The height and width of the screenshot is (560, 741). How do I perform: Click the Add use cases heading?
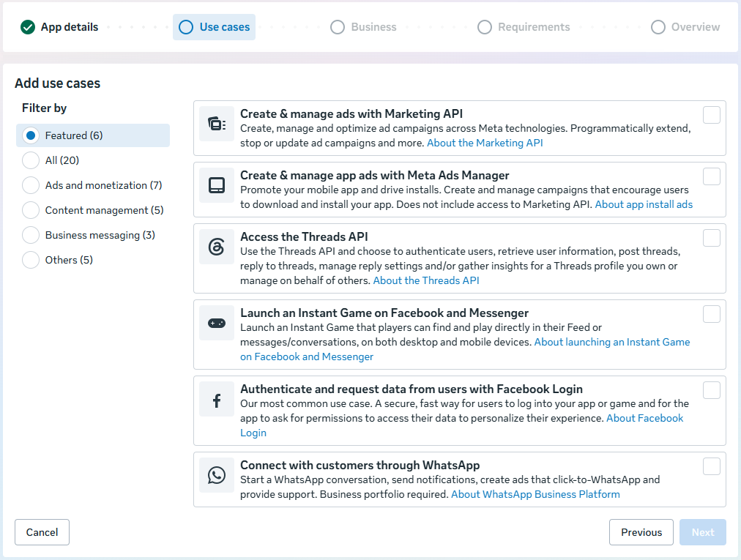58,83
